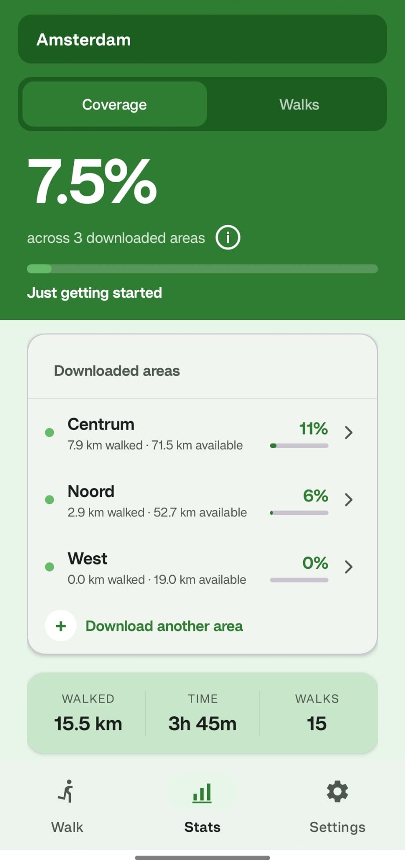Viewport: 405px width, 868px height.
Task: Go to the Settings tab label
Action: [x=337, y=827]
